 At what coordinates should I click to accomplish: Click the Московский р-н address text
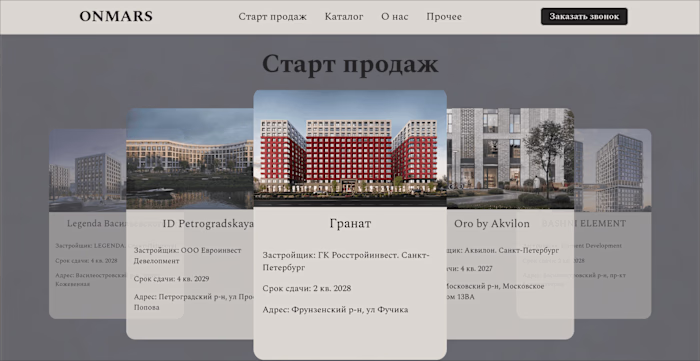click(x=496, y=291)
